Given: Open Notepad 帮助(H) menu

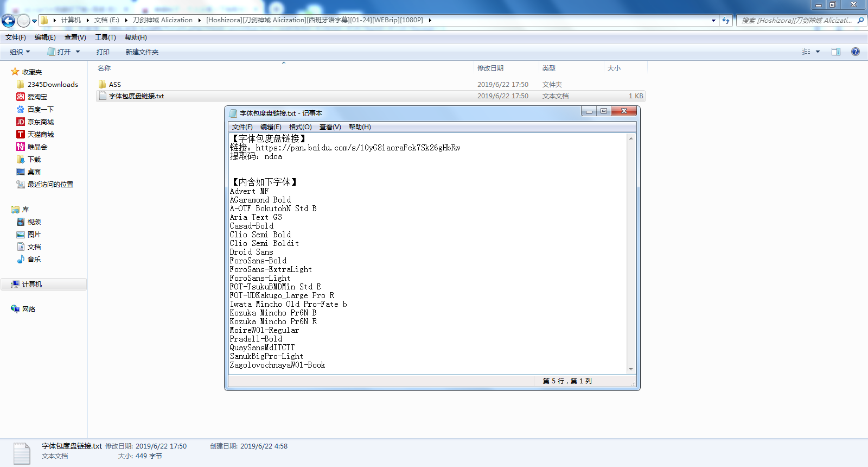Looking at the screenshot, I should pos(360,127).
